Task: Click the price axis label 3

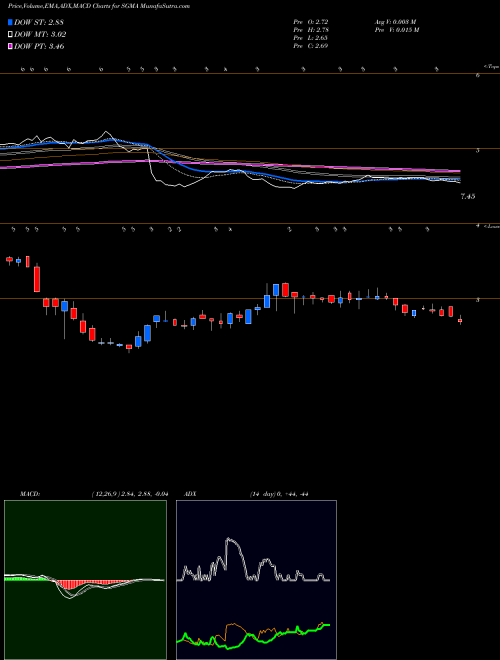Action: click(x=478, y=300)
